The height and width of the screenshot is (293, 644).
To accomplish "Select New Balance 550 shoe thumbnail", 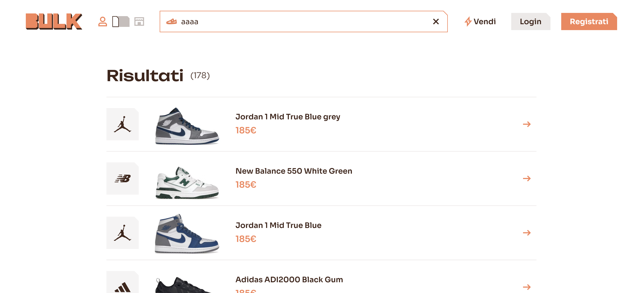I will click(187, 182).
